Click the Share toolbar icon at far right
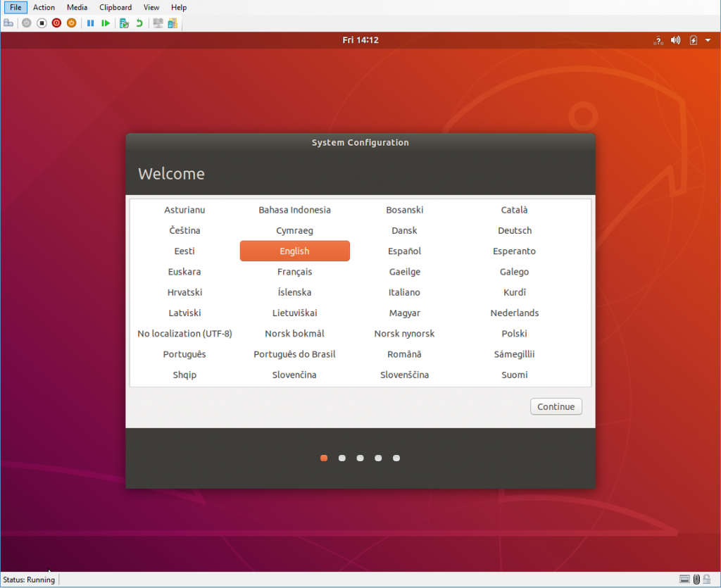721x588 pixels. click(173, 23)
